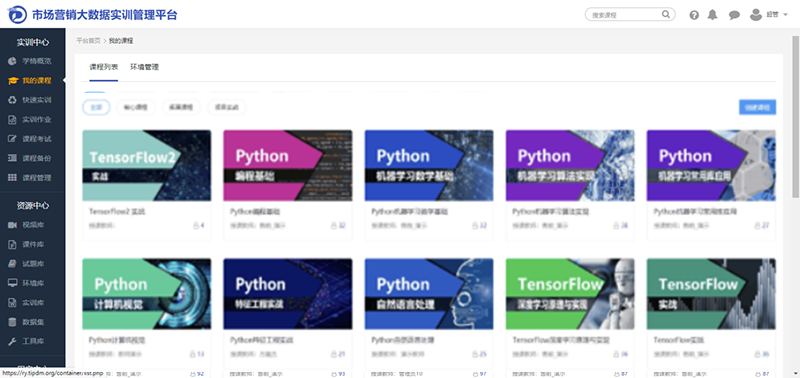Click student count icon on Python编程基础 card
Viewport: 800px width, 378px height.
click(333, 225)
